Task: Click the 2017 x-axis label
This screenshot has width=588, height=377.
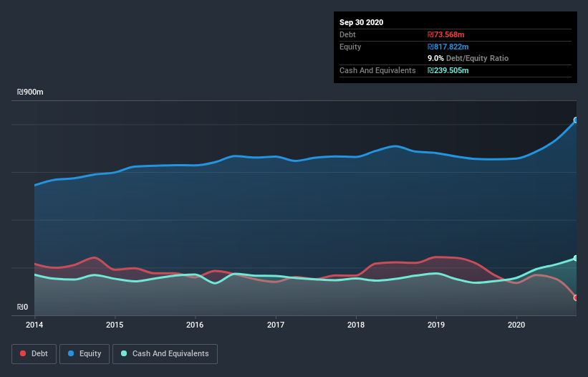Action: coord(276,325)
